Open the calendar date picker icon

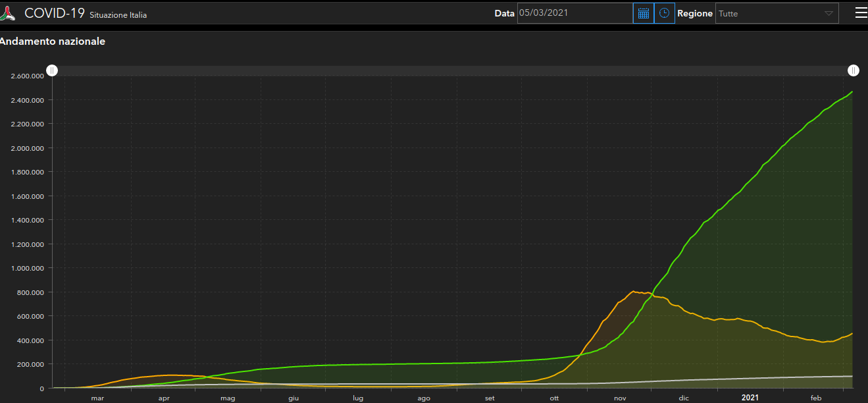[x=644, y=13]
